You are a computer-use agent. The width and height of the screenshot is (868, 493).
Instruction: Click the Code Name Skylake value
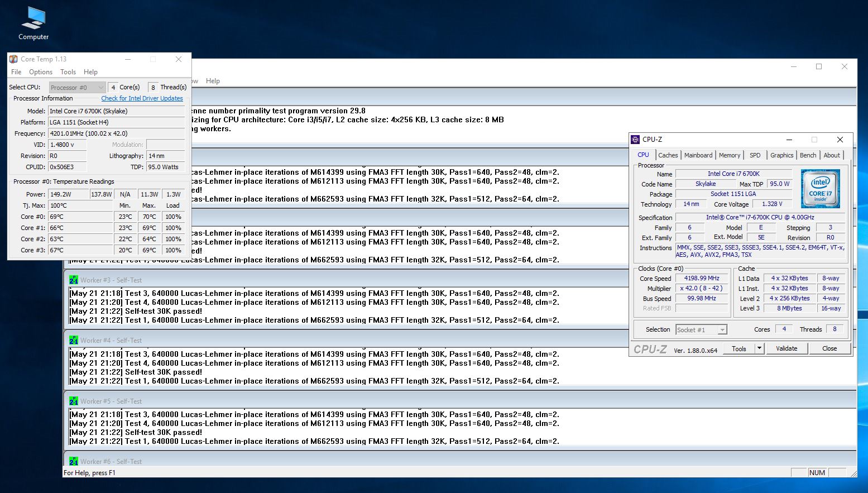click(706, 184)
